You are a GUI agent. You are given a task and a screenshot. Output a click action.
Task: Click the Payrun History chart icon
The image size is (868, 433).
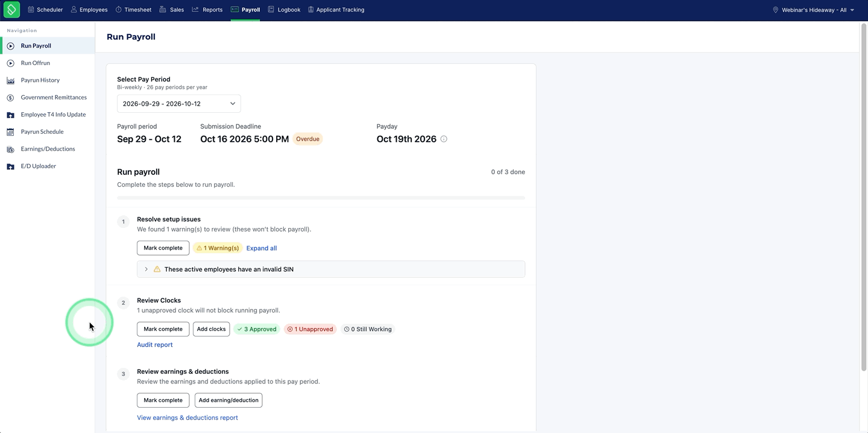[x=10, y=80]
